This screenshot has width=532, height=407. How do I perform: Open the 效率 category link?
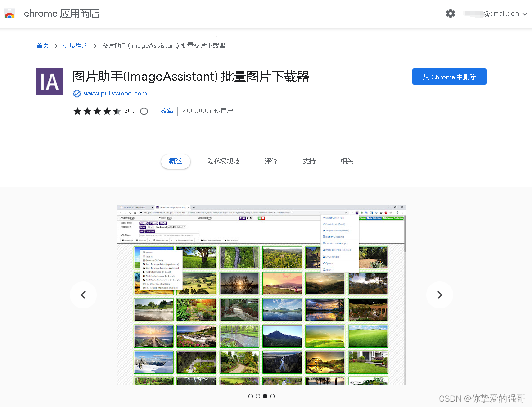(167, 111)
